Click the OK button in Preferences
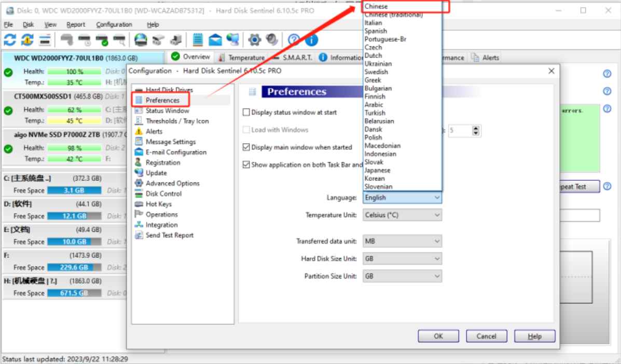This screenshot has width=621, height=364. tap(438, 336)
